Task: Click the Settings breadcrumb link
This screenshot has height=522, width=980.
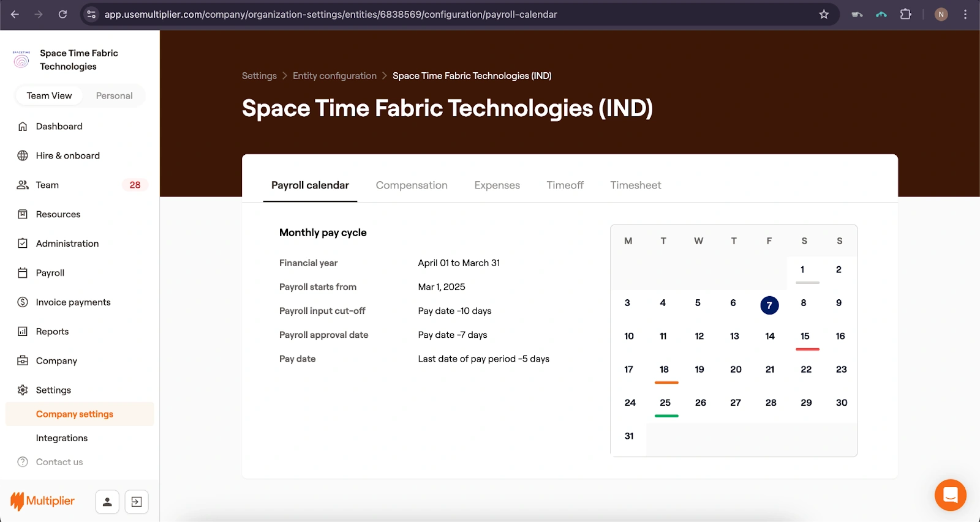Action: point(259,76)
